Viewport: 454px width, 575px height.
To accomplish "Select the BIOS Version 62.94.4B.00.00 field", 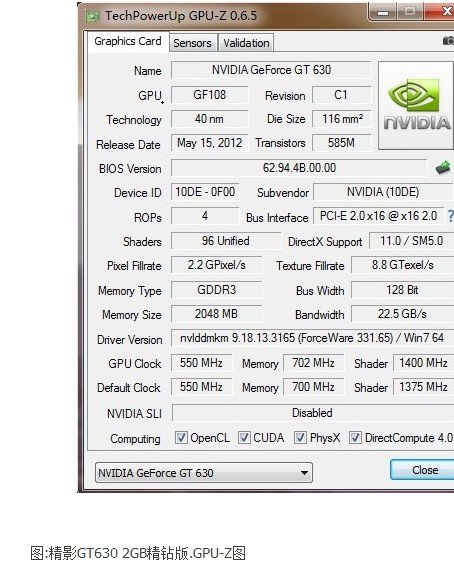I will [x=299, y=168].
